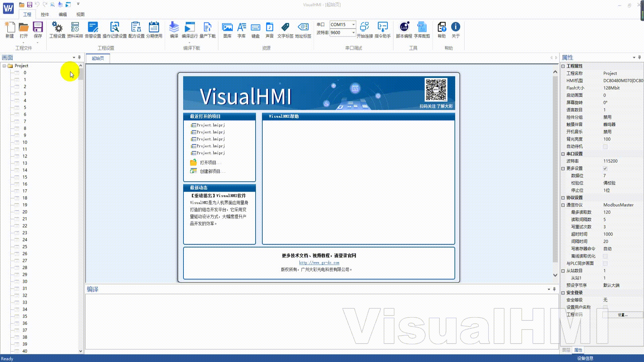The width and height of the screenshot is (644, 362).
Task: Click the 新建 new project icon
Action: [10, 30]
